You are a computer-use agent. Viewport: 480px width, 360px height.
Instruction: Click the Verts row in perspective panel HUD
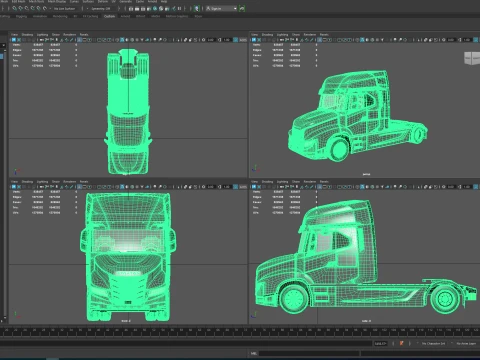tap(285, 45)
